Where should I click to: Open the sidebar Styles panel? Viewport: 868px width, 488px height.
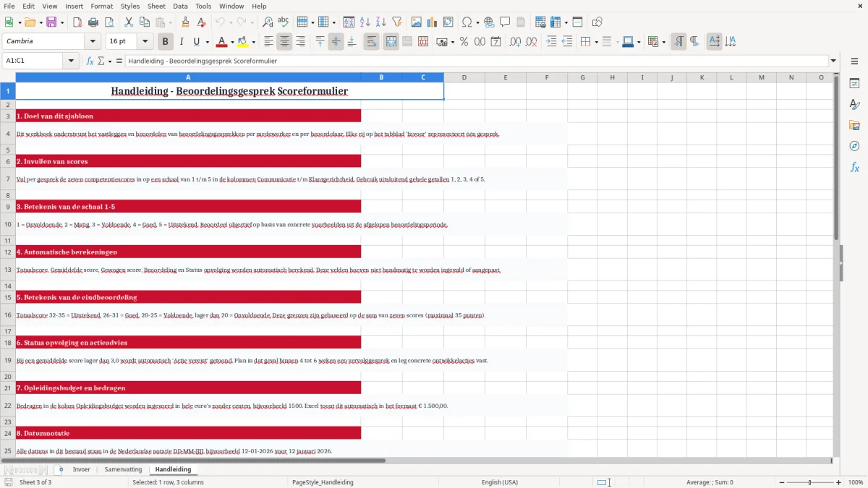[854, 104]
